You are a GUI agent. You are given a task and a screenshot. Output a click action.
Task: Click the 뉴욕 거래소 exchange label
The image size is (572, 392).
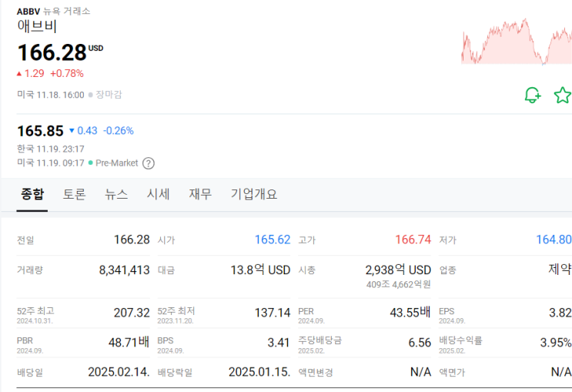point(67,12)
